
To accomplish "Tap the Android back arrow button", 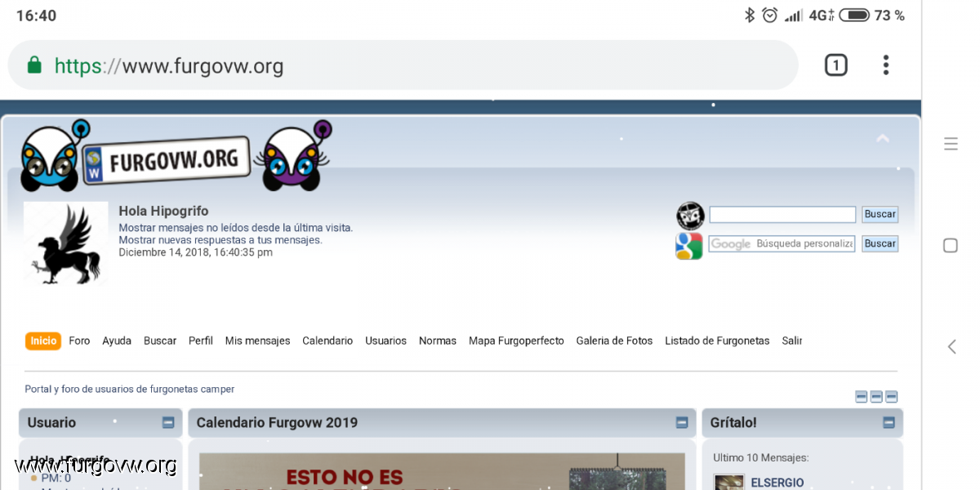I will pos(951,346).
